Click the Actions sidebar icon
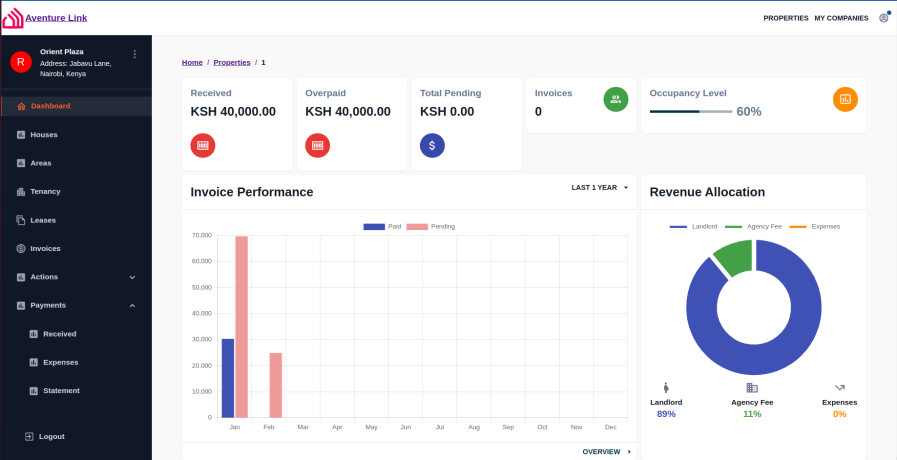 coord(21,277)
